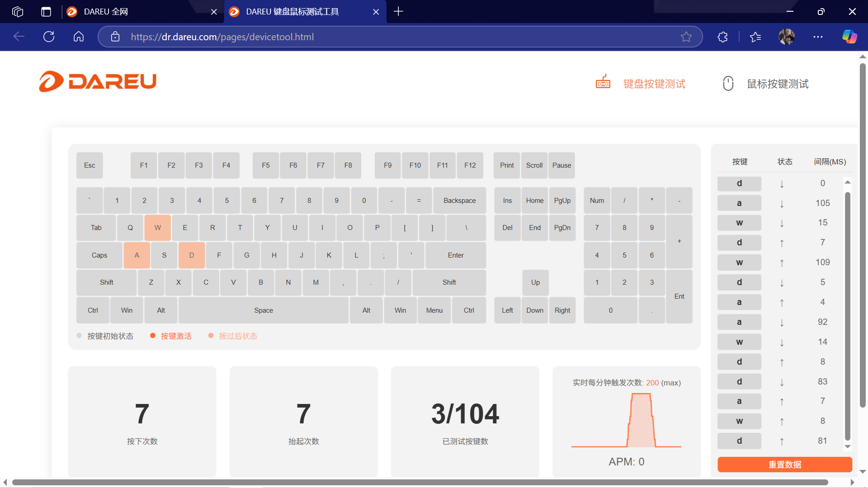
Task: Click the Tab key
Action: click(96, 228)
